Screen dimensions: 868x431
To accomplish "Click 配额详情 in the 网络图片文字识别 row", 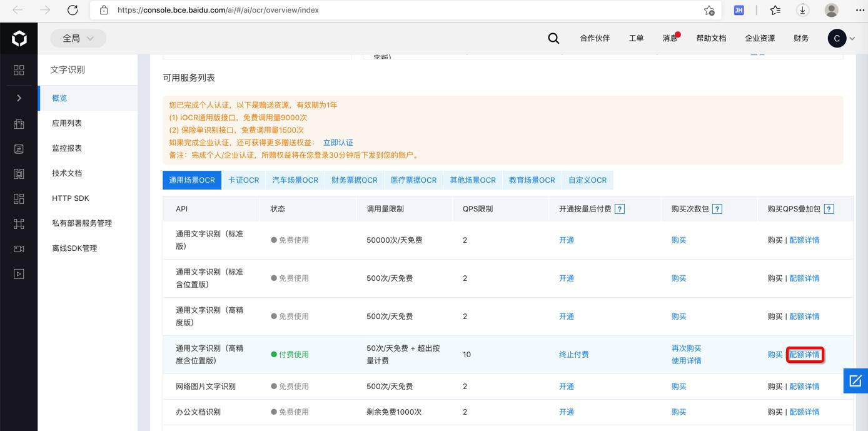I will pos(804,387).
